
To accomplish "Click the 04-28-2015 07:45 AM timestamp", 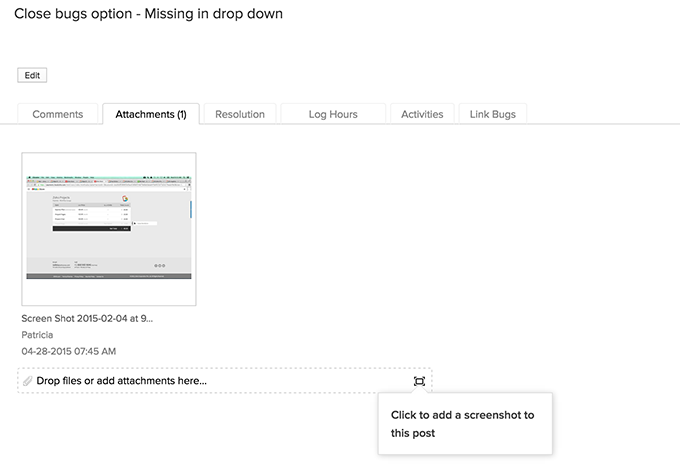I will (69, 352).
